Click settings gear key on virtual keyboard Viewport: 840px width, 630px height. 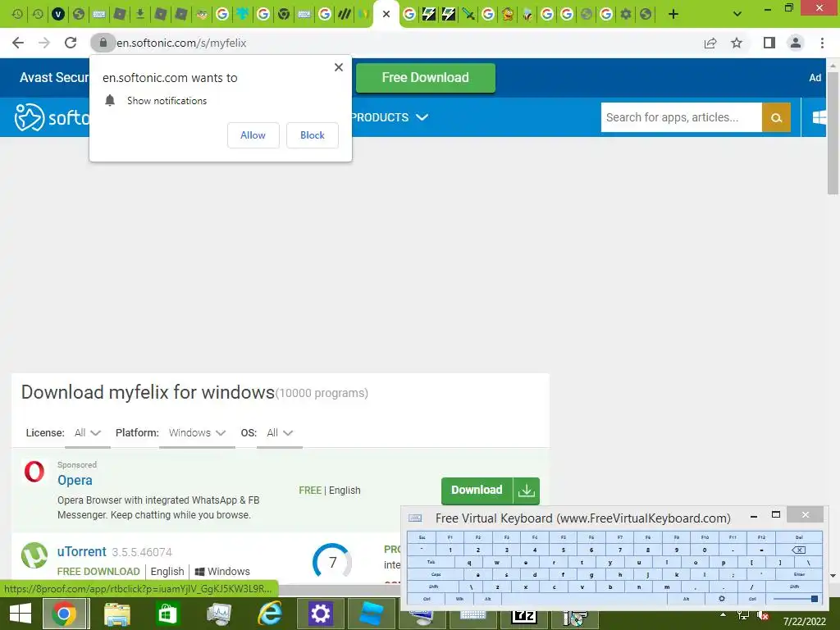[x=722, y=598]
